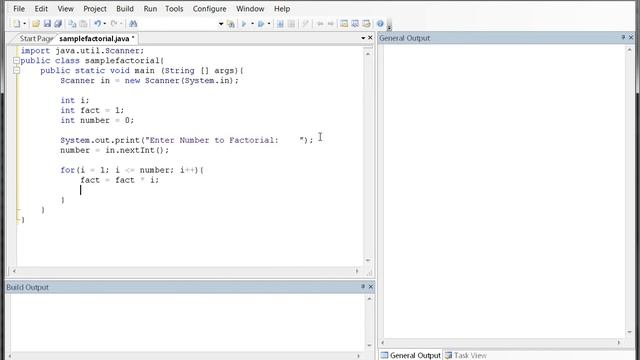The width and height of the screenshot is (640, 360).
Task: Click editor vertical scrollbar up arrow
Action: click(368, 53)
